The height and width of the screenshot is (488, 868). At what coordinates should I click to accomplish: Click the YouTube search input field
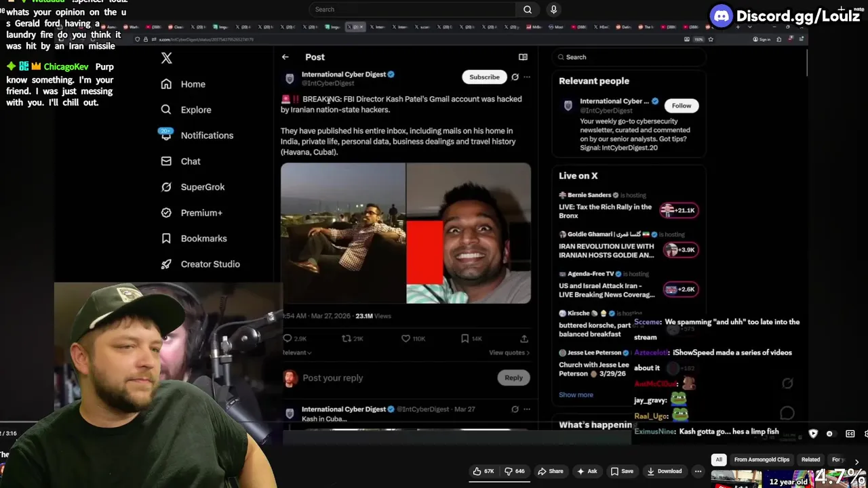coord(412,9)
